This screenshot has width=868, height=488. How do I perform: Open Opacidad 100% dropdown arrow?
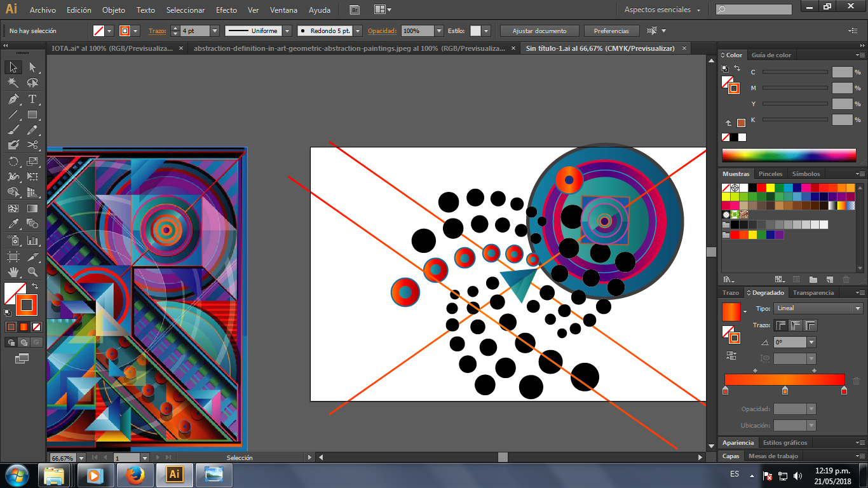pos(438,30)
